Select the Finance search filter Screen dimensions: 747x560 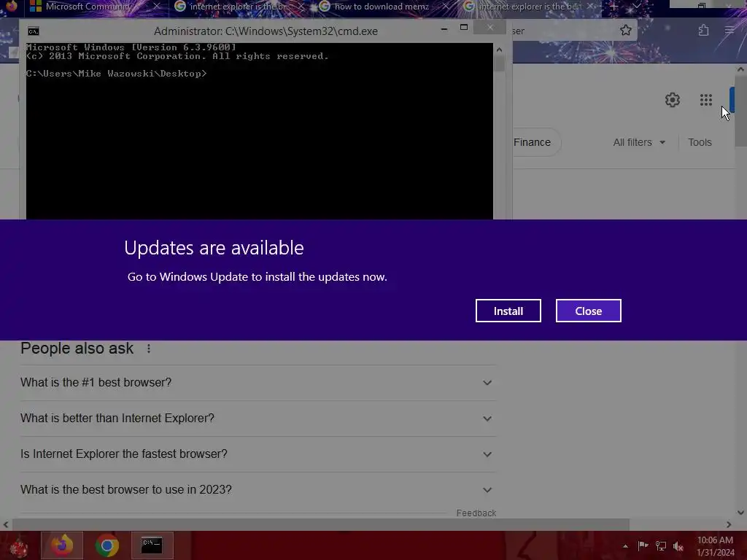click(532, 142)
